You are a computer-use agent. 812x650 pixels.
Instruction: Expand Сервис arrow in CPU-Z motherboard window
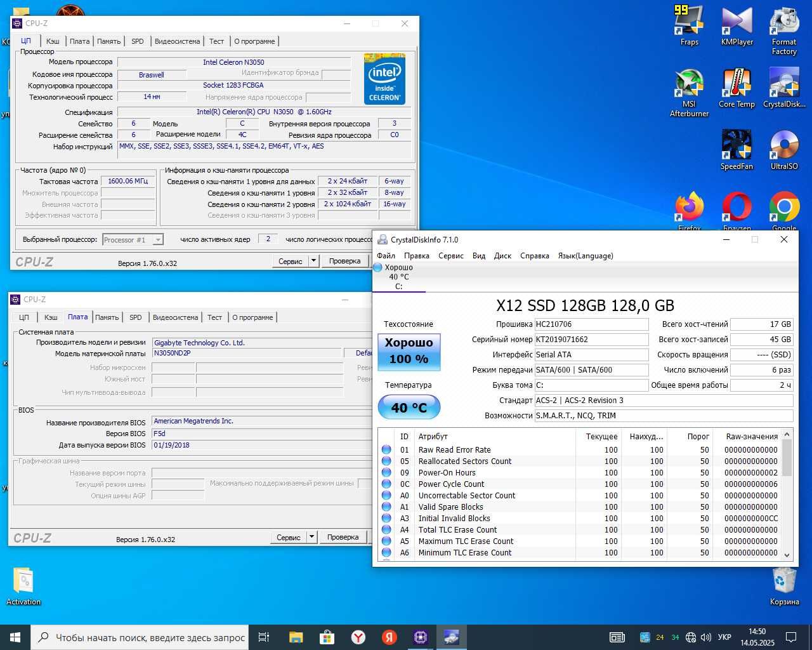311,537
